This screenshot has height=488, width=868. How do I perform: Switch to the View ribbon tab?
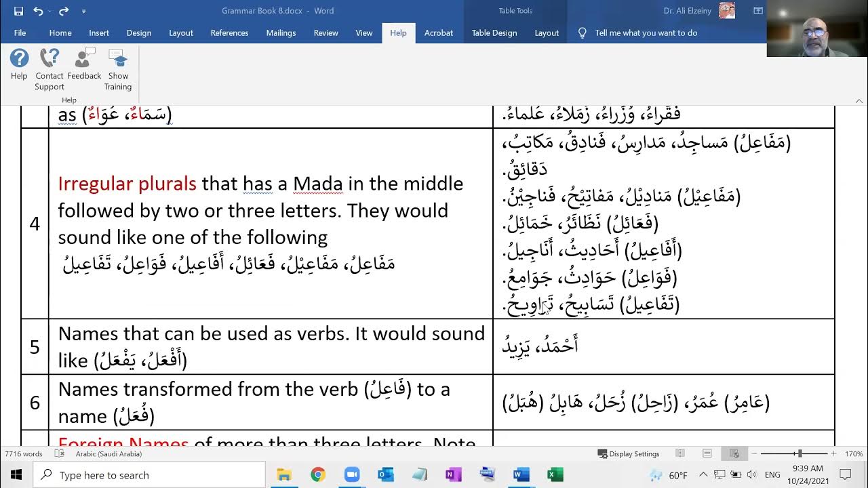pyautogui.click(x=364, y=33)
